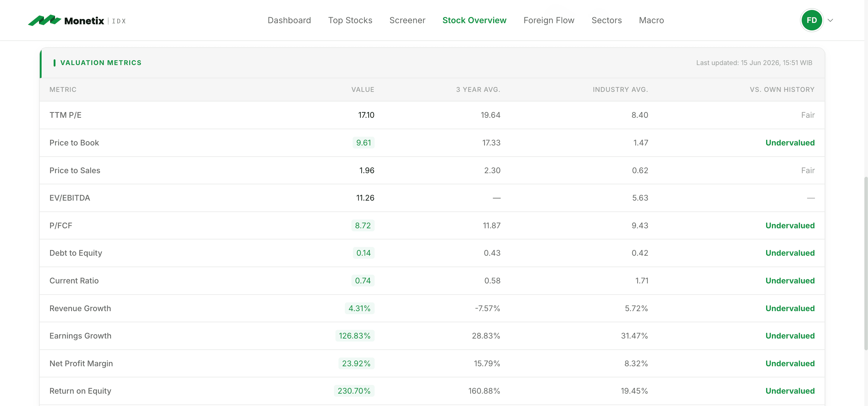
Task: Select the Debt to Equity row label
Action: [x=76, y=253]
